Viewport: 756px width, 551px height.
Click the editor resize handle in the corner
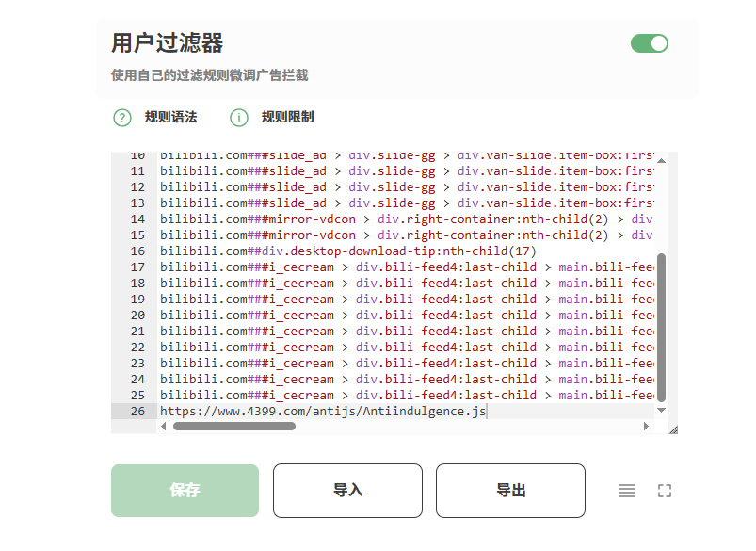pos(672,429)
